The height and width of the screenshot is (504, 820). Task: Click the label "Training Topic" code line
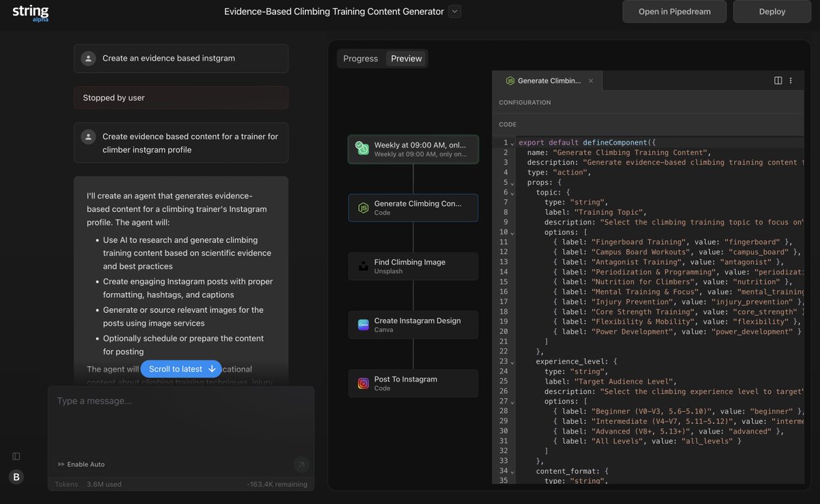[595, 212]
